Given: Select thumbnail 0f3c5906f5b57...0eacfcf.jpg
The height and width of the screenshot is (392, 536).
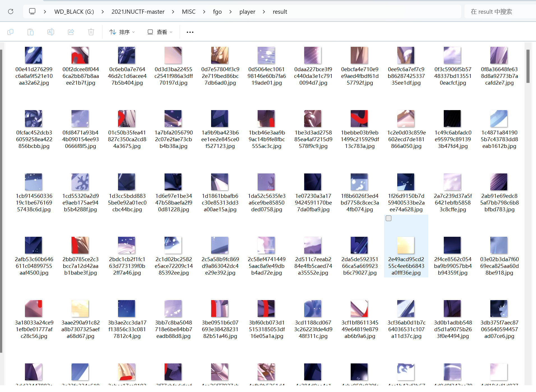Looking at the screenshot, I should coord(452,55).
